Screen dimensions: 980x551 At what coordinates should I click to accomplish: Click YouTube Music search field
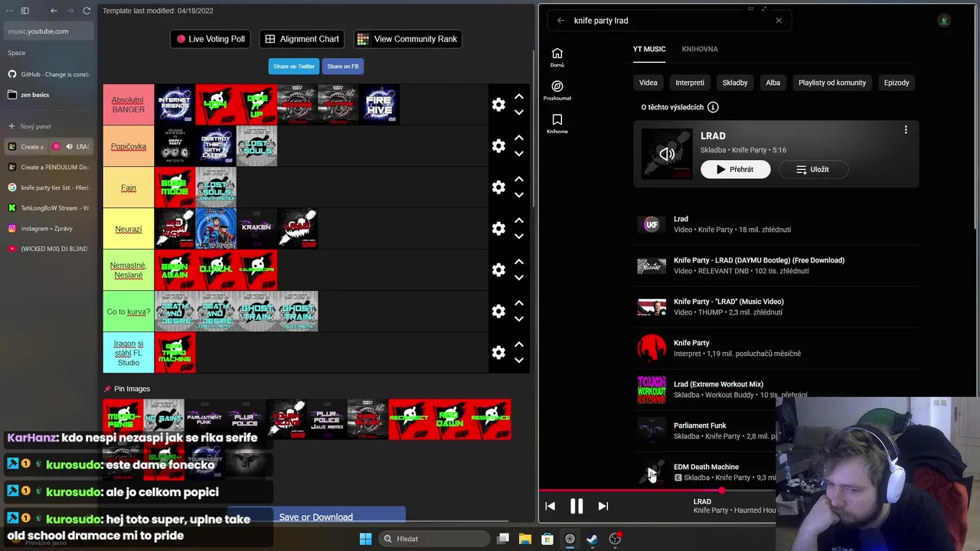click(670, 21)
